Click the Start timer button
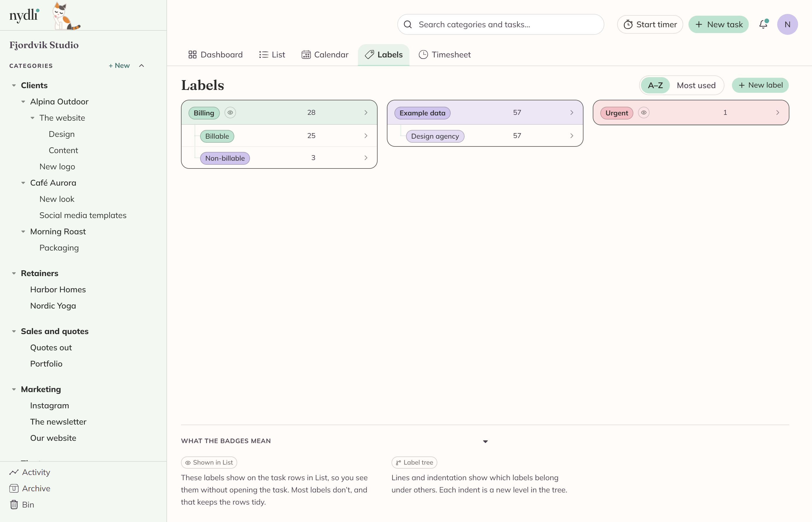This screenshot has height=522, width=812. [x=650, y=24]
